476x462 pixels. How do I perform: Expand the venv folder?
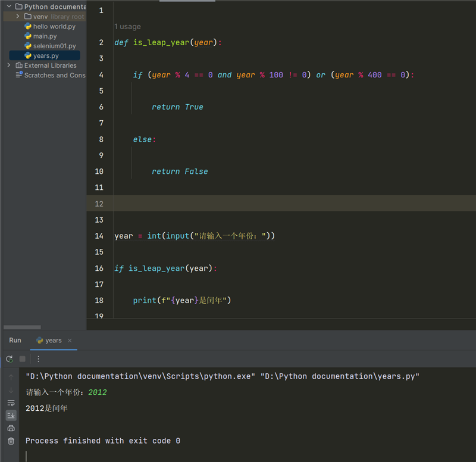click(x=18, y=17)
